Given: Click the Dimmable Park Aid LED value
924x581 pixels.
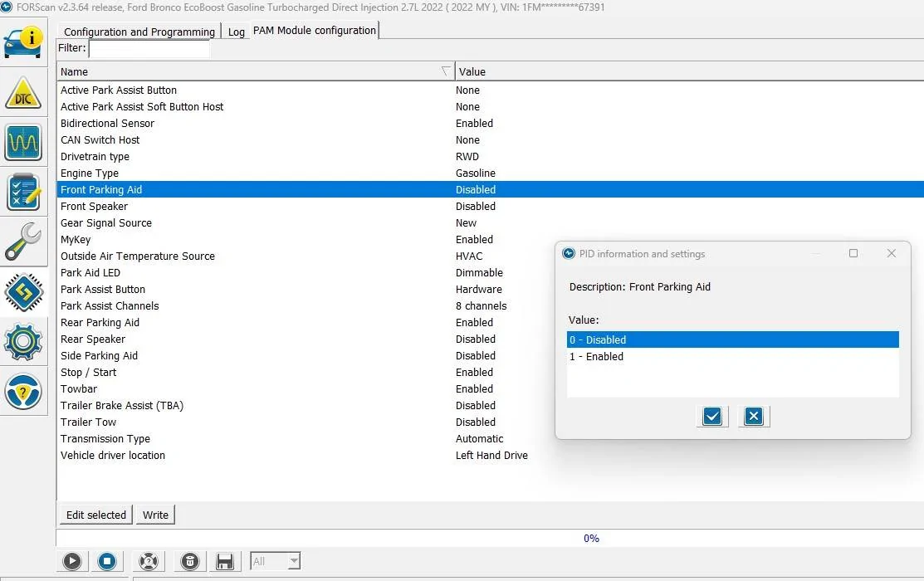Looking at the screenshot, I should point(479,272).
